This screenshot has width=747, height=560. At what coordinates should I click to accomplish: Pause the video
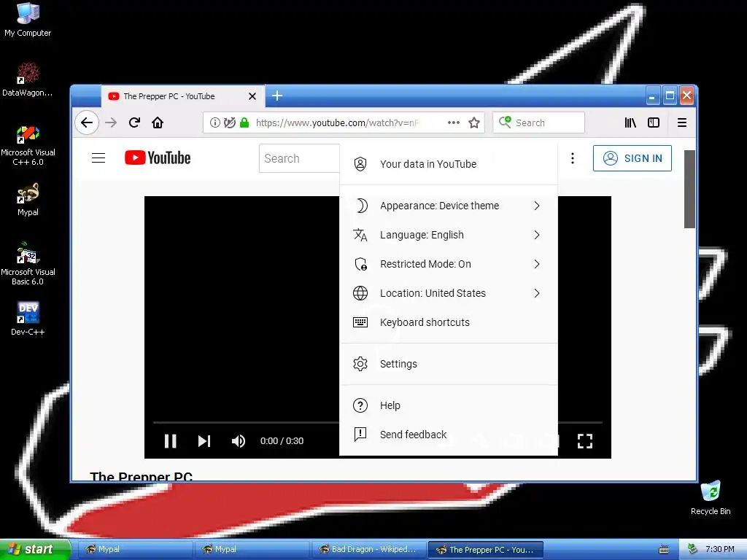pos(171,441)
